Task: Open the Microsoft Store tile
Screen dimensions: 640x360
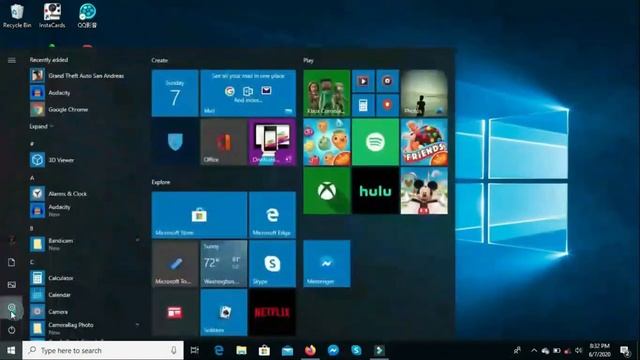Action: click(x=199, y=215)
